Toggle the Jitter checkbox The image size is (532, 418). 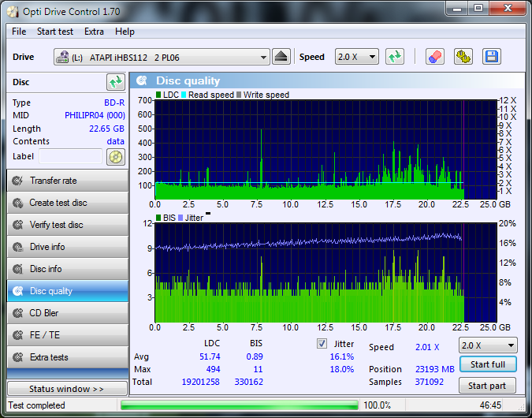(322, 344)
